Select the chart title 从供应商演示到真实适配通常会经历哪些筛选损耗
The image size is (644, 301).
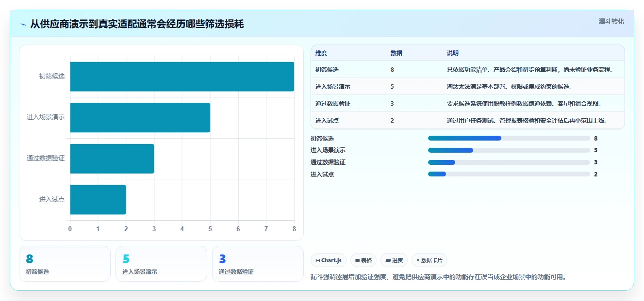137,24
